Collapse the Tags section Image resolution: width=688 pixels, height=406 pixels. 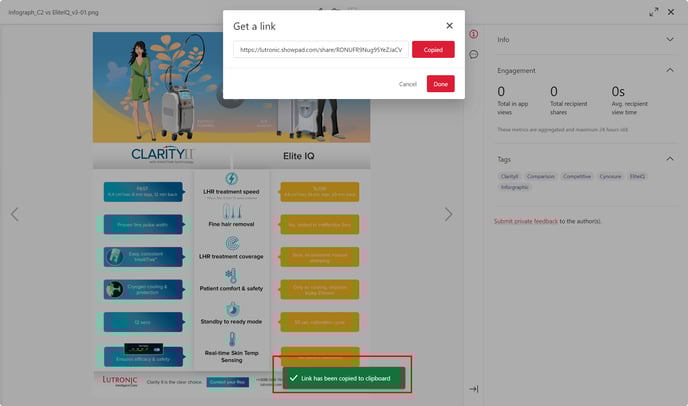(x=669, y=159)
